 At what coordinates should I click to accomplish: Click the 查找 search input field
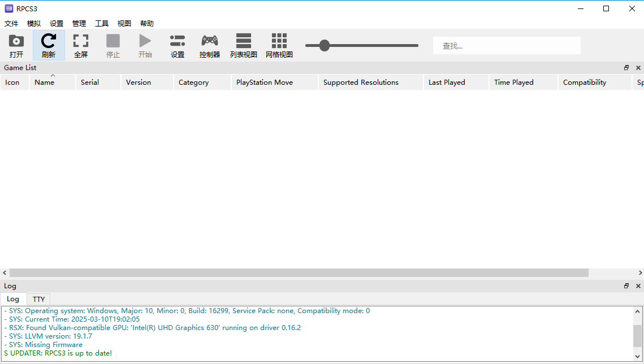click(507, 46)
